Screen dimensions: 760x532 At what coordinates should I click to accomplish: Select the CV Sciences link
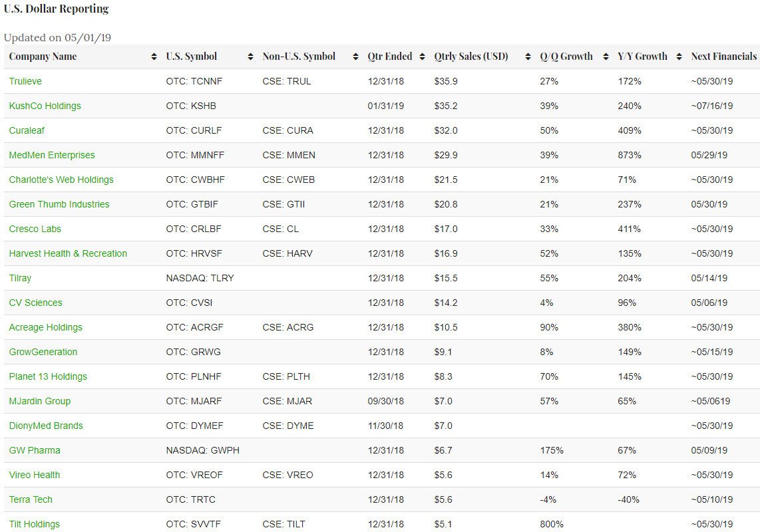(x=36, y=303)
